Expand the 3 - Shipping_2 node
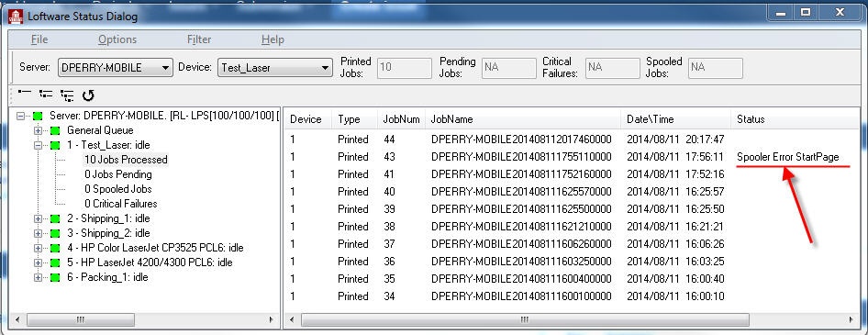 (39, 234)
